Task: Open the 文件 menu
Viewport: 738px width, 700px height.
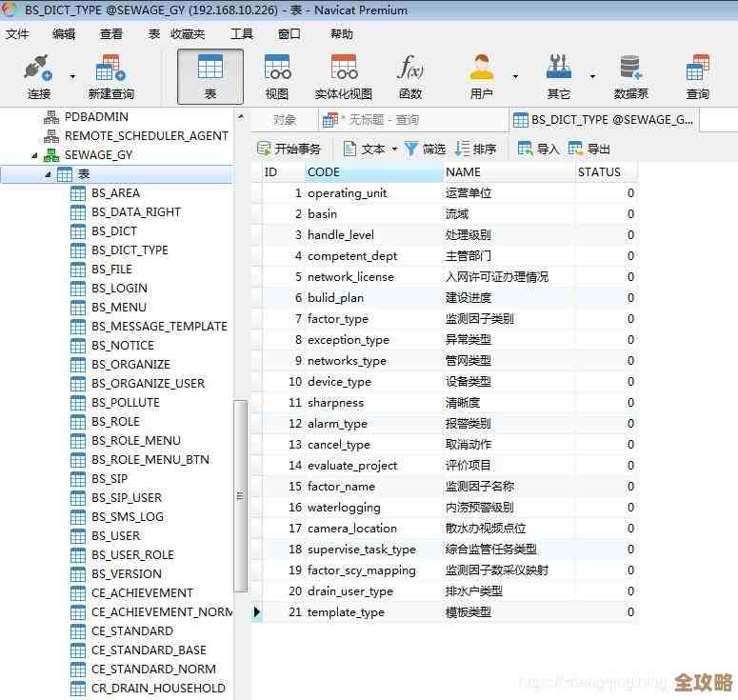Action: (x=17, y=34)
